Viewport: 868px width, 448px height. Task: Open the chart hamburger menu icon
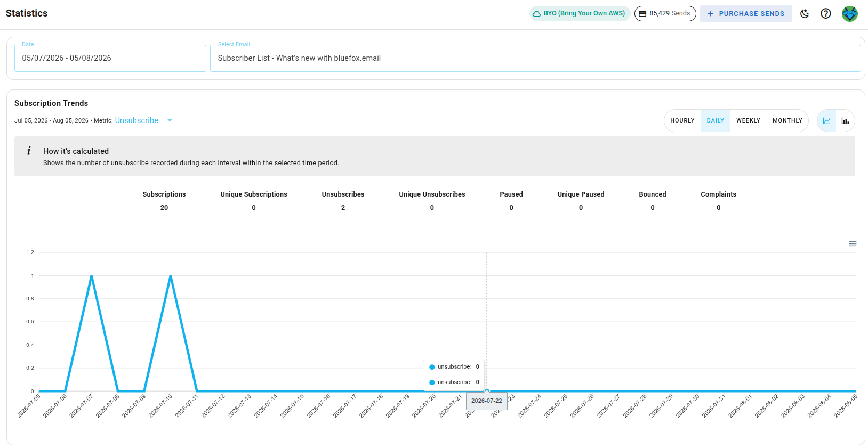pyautogui.click(x=853, y=244)
